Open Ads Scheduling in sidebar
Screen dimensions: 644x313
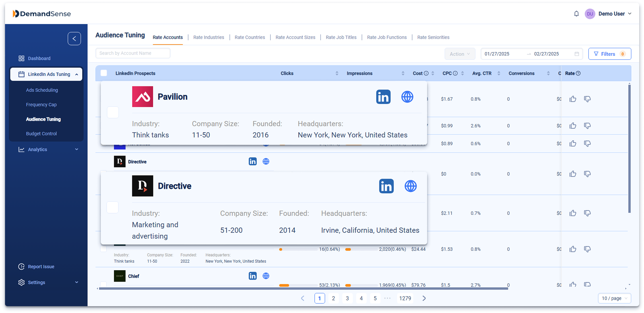coord(42,90)
